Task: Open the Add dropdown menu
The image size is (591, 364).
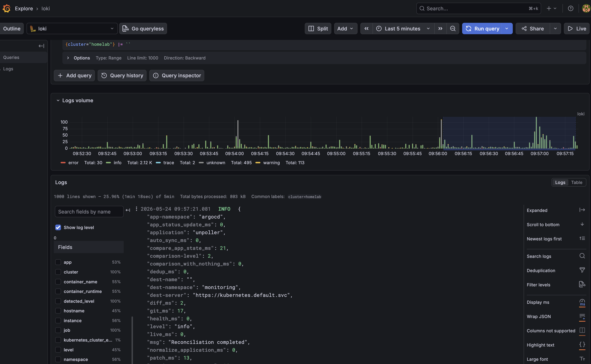Action: coord(346,29)
